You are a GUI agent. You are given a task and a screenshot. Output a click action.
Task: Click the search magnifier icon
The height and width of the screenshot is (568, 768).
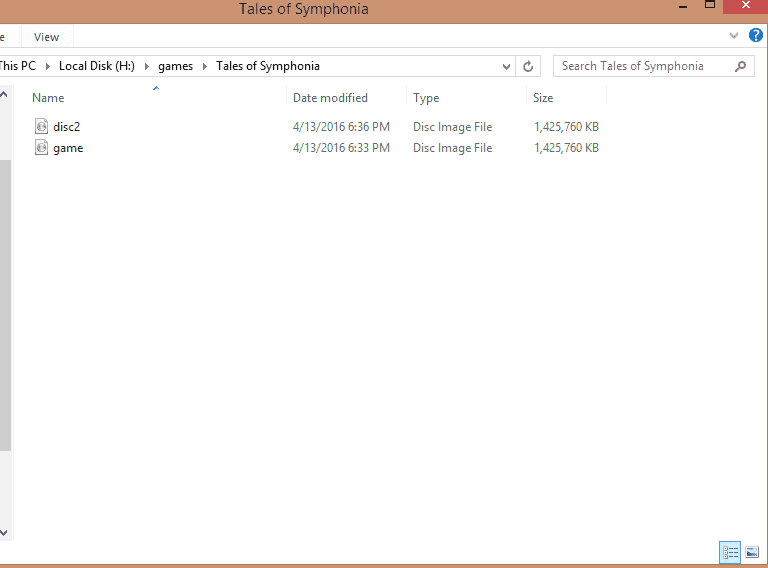click(x=741, y=66)
